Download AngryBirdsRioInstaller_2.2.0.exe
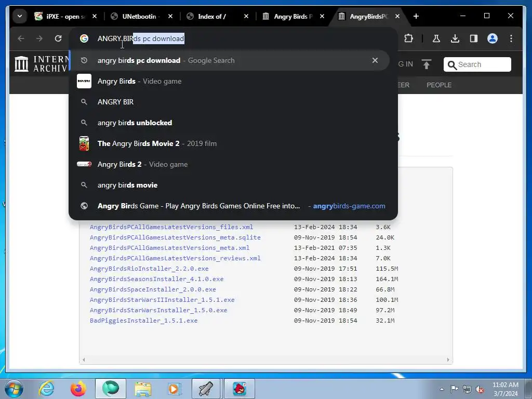This screenshot has height=399, width=532. 149,269
